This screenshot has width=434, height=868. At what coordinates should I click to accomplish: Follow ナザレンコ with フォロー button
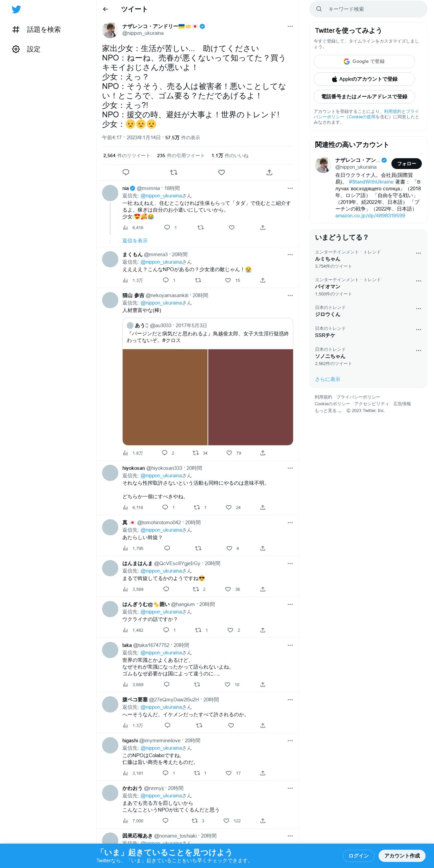point(407,164)
